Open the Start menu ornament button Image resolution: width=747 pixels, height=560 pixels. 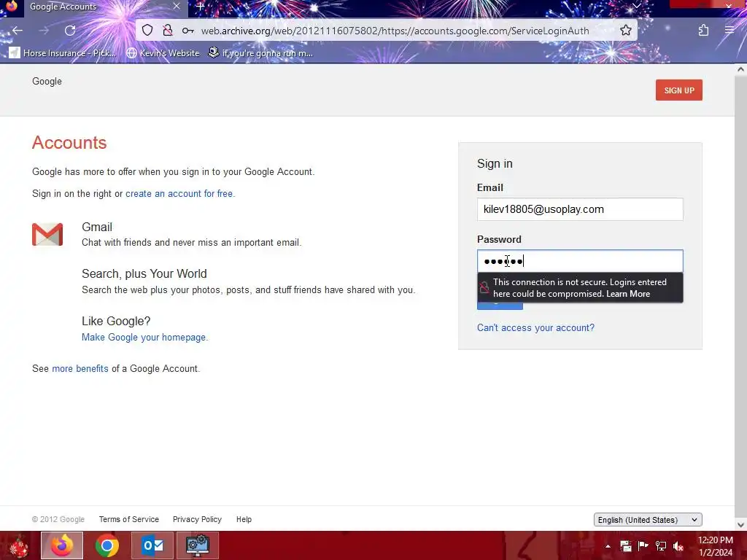(x=19, y=545)
